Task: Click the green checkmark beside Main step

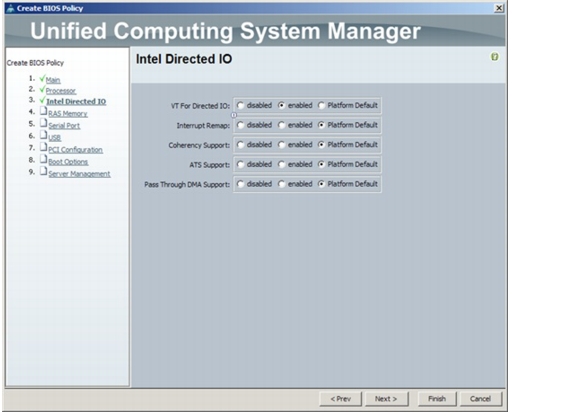Action: point(42,78)
